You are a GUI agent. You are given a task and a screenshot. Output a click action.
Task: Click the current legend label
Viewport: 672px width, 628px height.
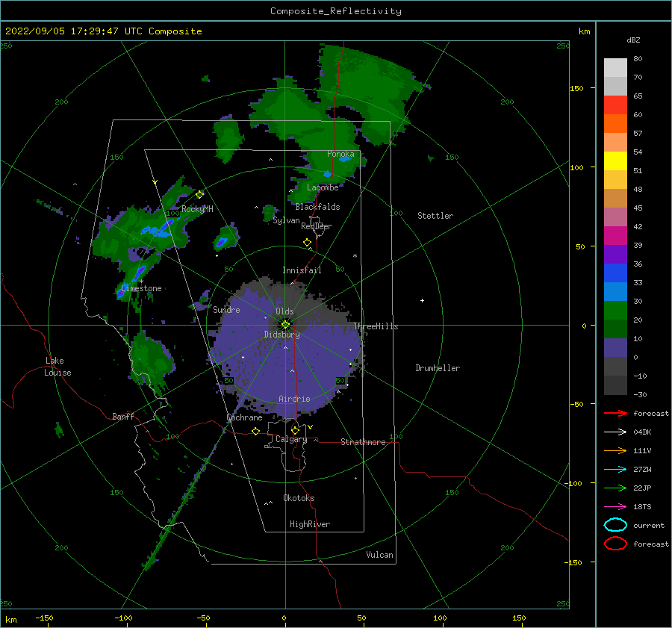(649, 525)
